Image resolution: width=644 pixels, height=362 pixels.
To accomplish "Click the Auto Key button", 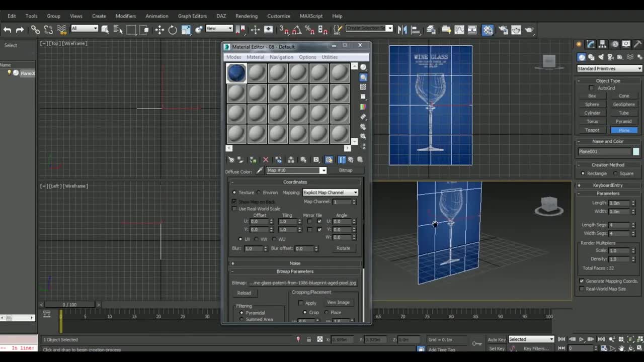I will click(497, 339).
